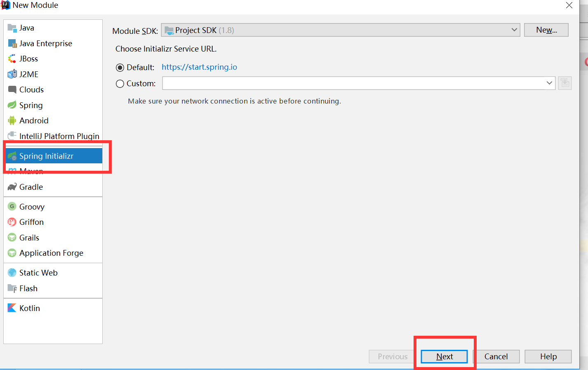Open the https://start.spring.io link
This screenshot has width=588, height=370.
pos(199,67)
